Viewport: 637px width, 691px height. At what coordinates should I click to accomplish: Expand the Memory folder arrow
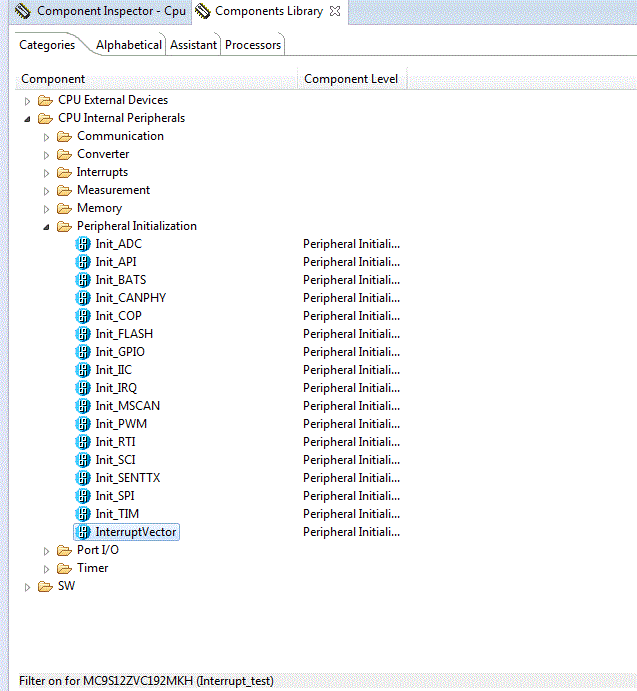[46, 209]
